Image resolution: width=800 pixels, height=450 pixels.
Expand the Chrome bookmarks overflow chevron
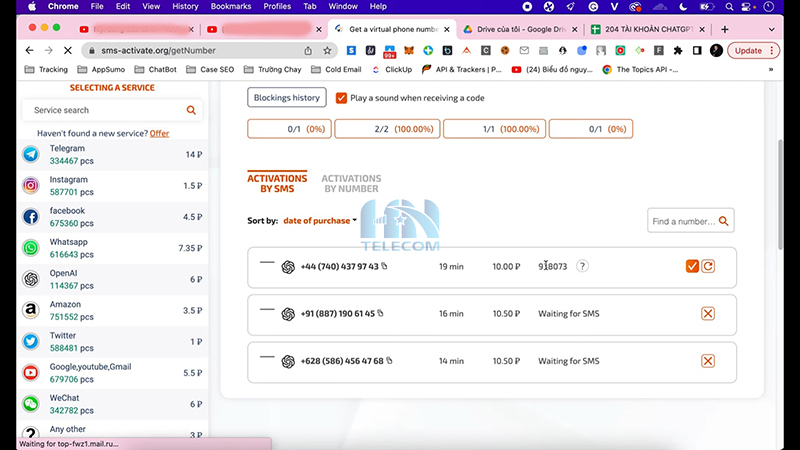click(770, 70)
